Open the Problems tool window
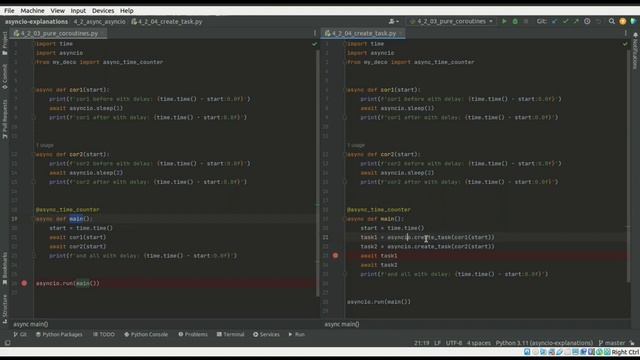The image size is (640, 360). pyautogui.click(x=193, y=334)
